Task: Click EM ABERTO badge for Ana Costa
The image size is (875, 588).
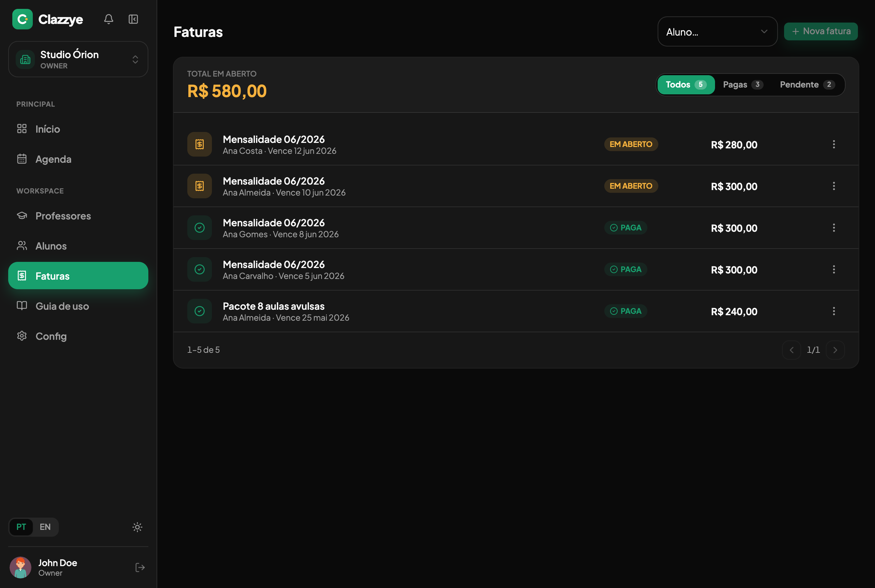Action: pyautogui.click(x=631, y=144)
